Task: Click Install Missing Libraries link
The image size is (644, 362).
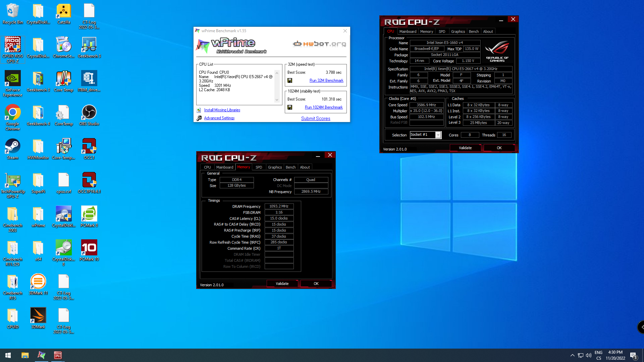Action: [x=222, y=110]
